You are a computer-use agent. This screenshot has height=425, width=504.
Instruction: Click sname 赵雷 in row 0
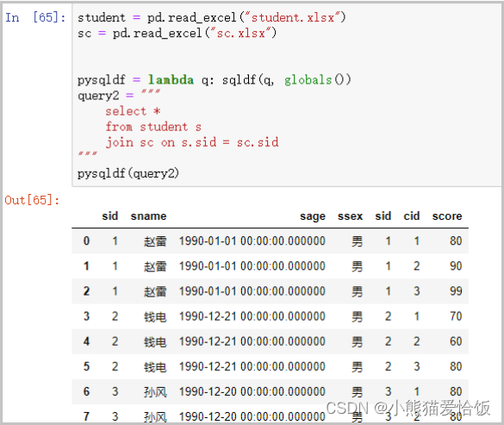coord(155,241)
